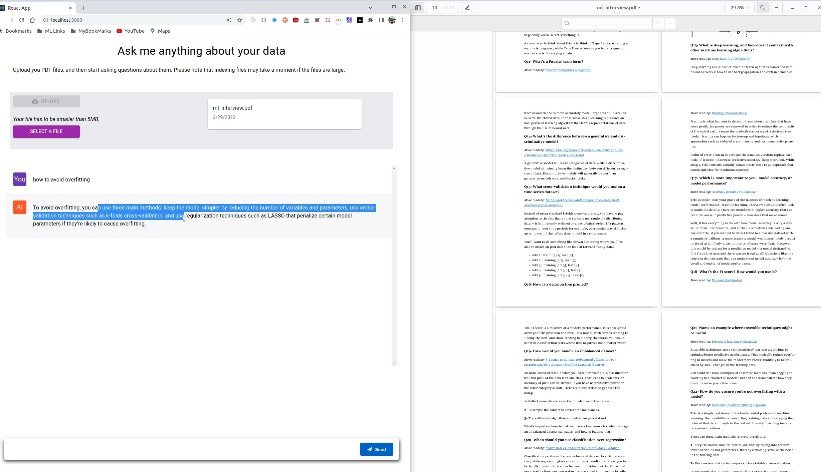Click the PDF page asking about ensemble techniques
The width and height of the screenshot is (821, 472).
click(x=741, y=391)
